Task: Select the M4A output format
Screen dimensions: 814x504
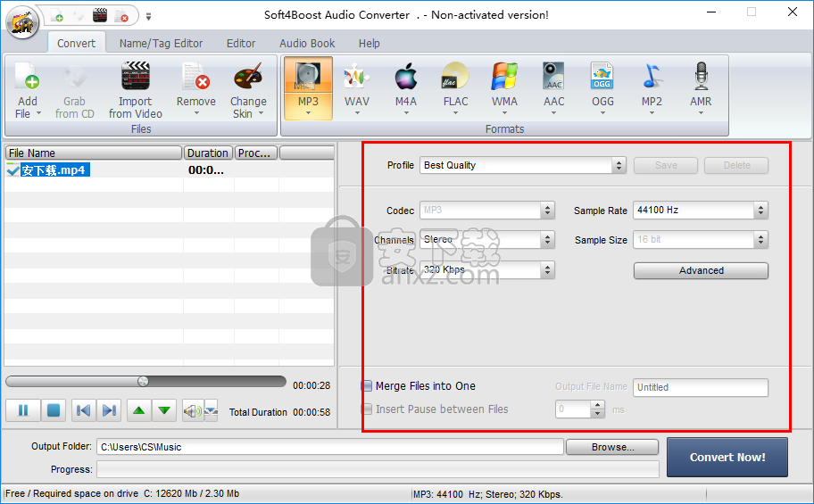Action: (406, 88)
